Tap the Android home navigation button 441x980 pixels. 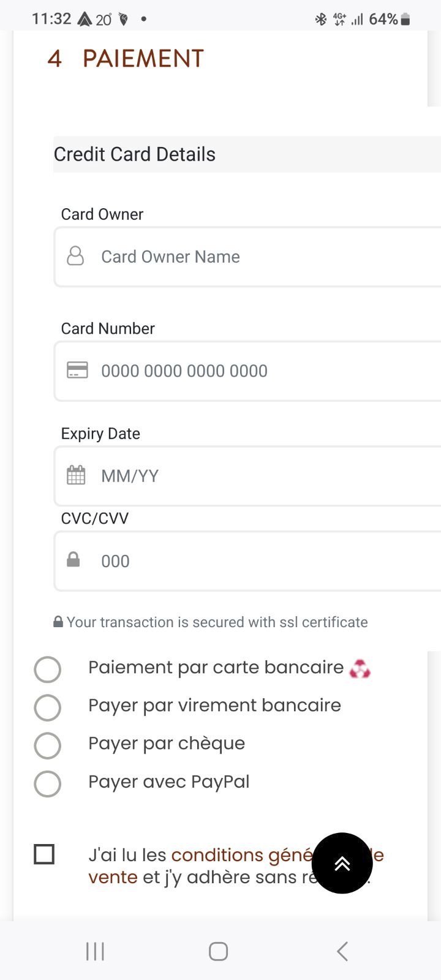click(x=219, y=951)
